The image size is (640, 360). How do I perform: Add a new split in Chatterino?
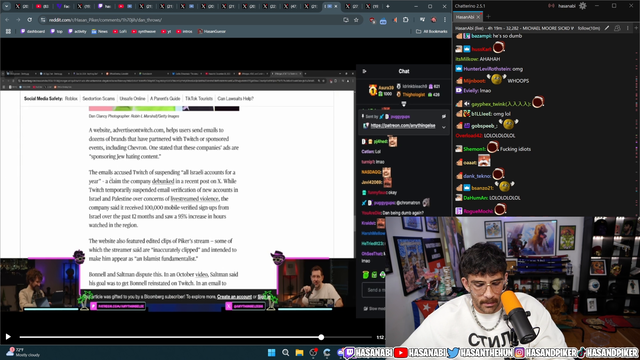click(x=636, y=28)
